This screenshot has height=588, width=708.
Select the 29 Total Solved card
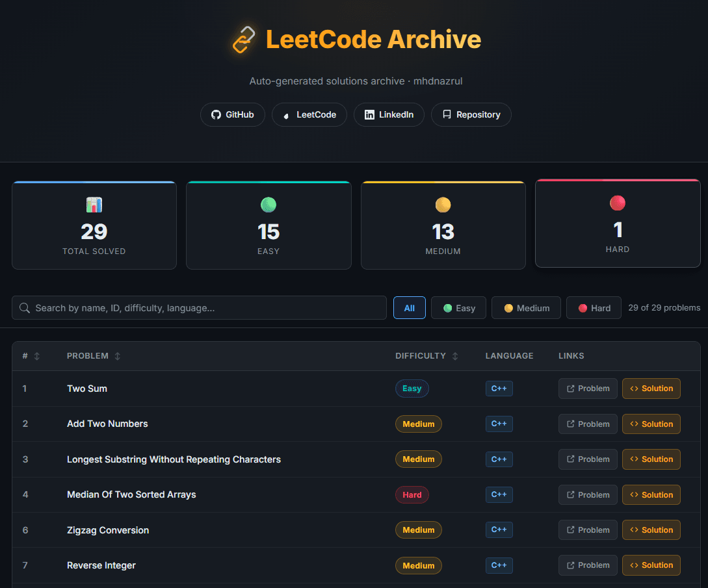(x=94, y=225)
